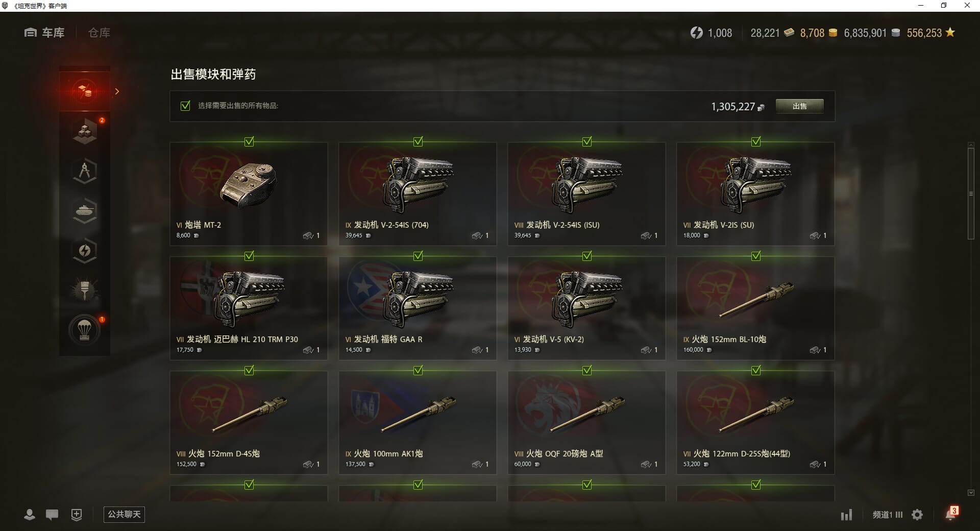The width and height of the screenshot is (980, 531).
Task: Click the scrollbar down arrow
Action: pyautogui.click(x=971, y=493)
